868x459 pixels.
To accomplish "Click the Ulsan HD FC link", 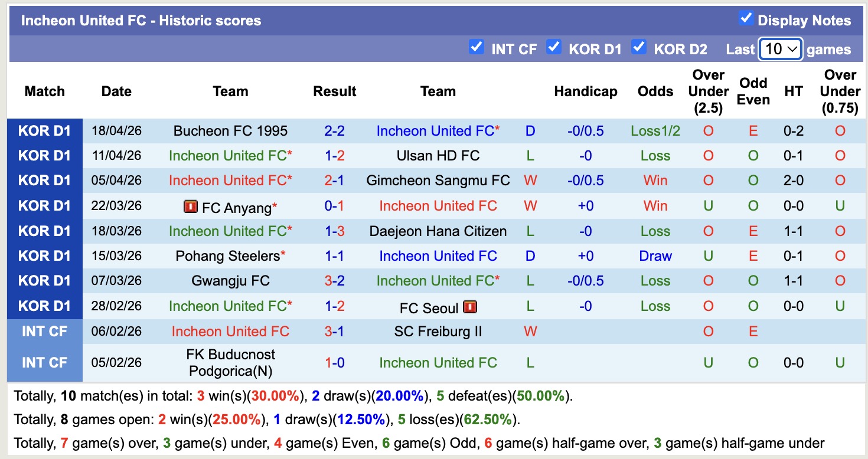I will [438, 155].
